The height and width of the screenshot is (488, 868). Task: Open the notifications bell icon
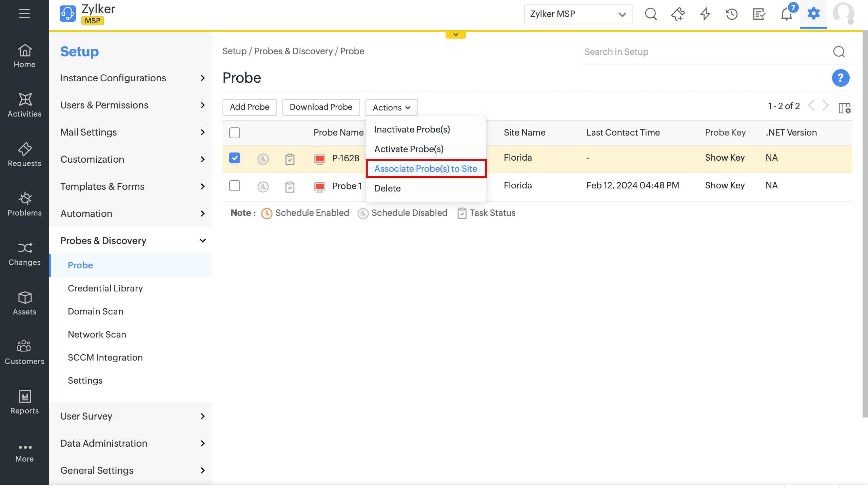point(786,14)
